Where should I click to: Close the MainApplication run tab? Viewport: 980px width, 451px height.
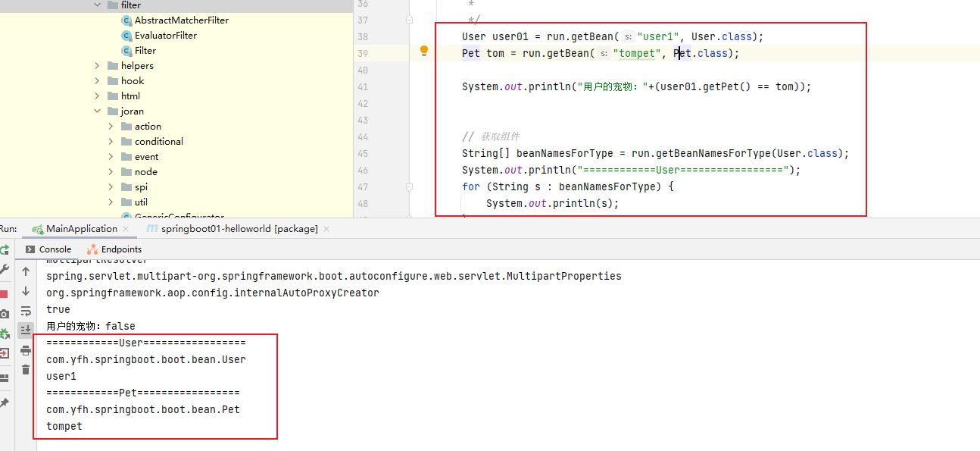126,229
